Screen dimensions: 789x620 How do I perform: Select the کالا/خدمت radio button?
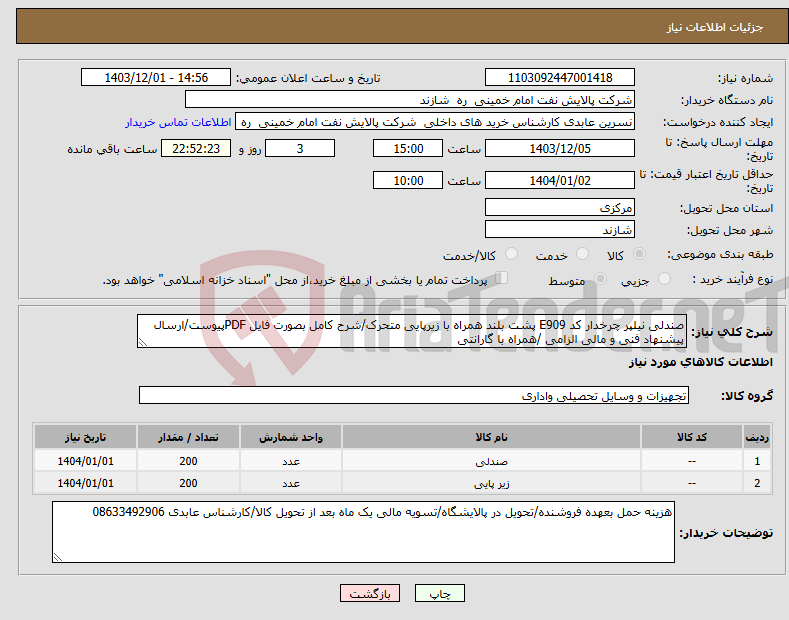click(511, 254)
